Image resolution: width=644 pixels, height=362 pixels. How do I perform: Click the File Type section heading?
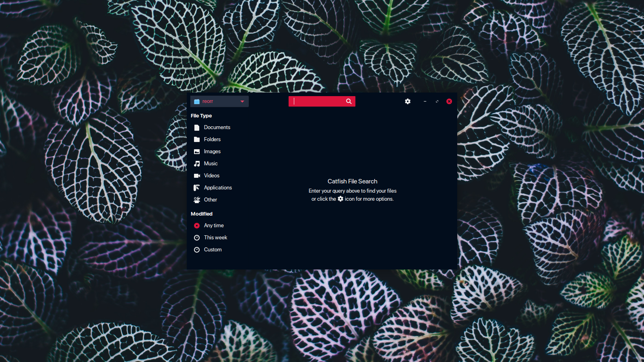coord(201,116)
